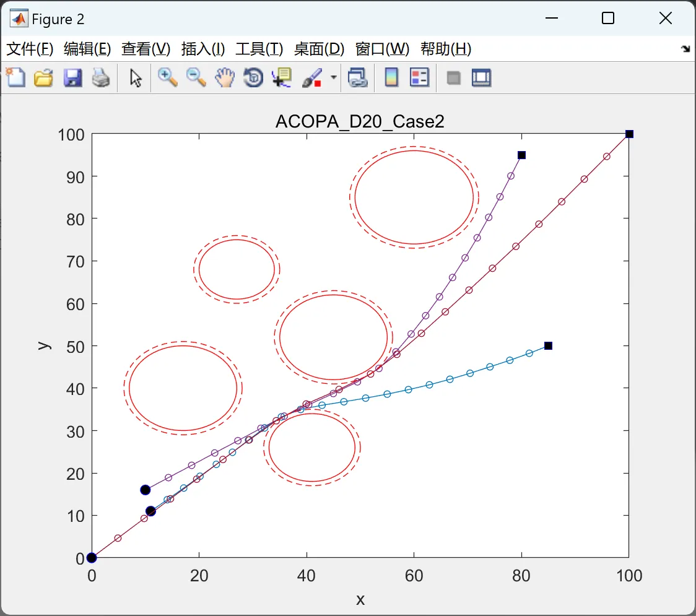Open the 插入(I) menu
The height and width of the screenshot is (616, 696).
pyautogui.click(x=203, y=49)
